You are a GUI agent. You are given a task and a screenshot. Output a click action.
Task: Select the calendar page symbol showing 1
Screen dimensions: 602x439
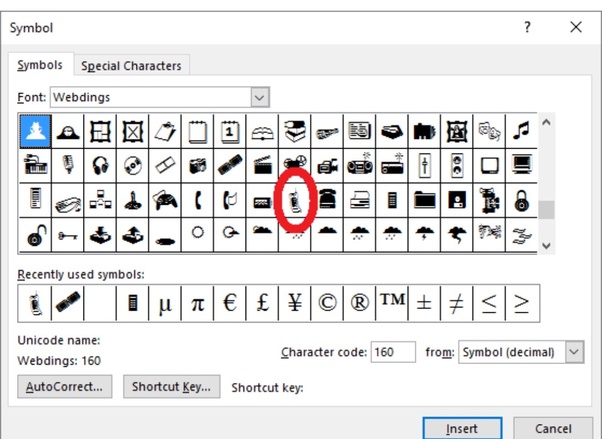pyautogui.click(x=230, y=131)
